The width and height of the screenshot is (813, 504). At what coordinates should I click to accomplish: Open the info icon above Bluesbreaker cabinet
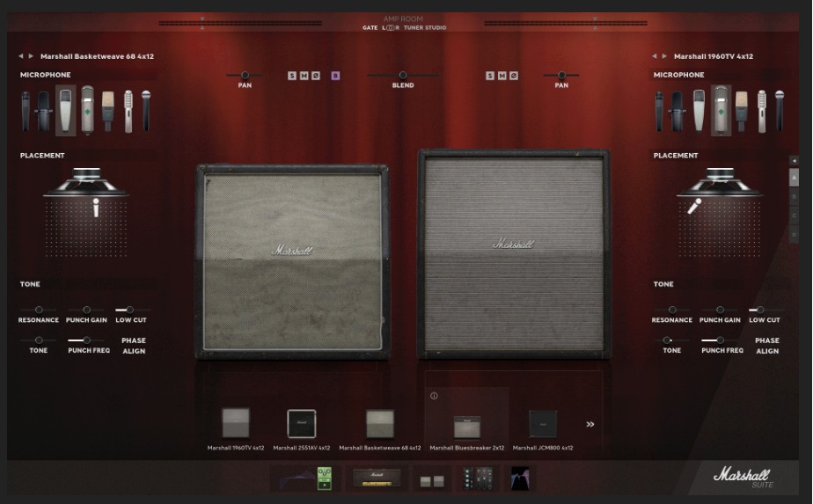(434, 396)
